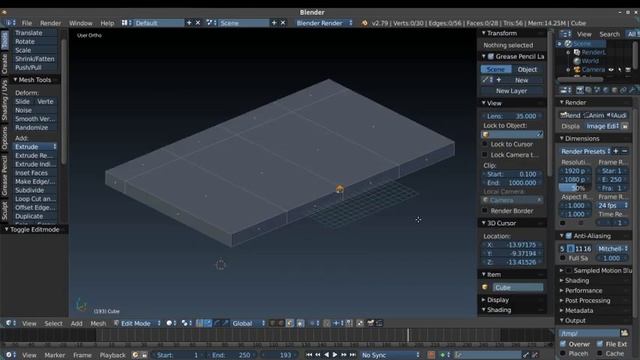This screenshot has width=640, height=360.
Task: Open the No Sync playback dropdown
Action: click(390, 355)
